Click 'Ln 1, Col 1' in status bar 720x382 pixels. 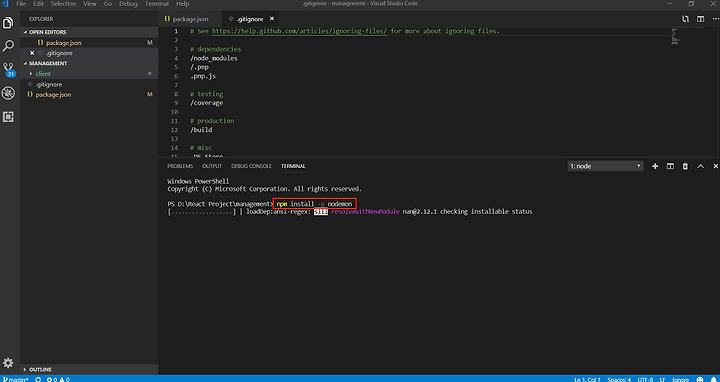(587, 379)
